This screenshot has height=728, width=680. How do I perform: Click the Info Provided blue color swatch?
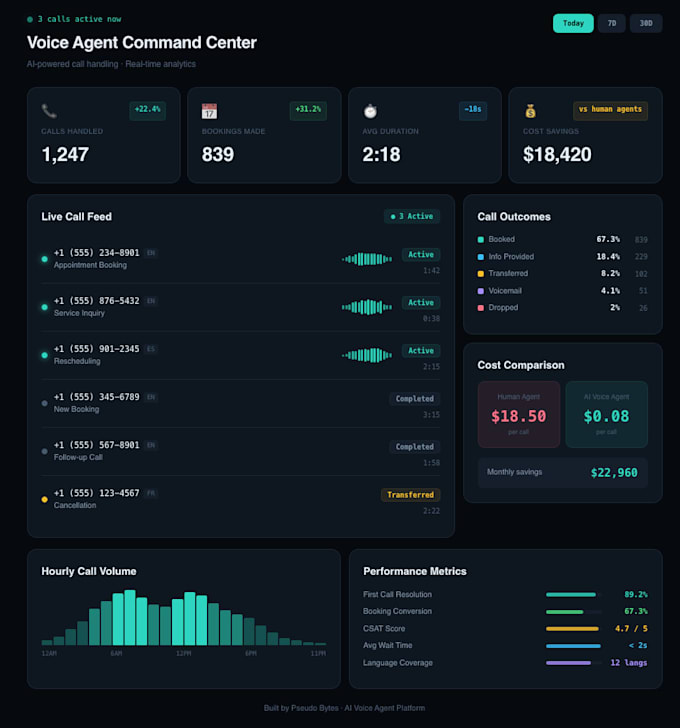[x=481, y=257]
